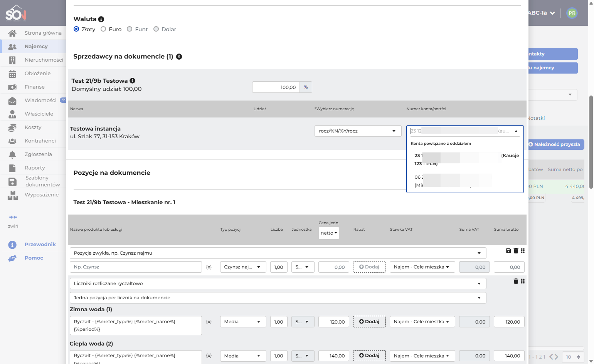
Task: Click info icon next to Test 21/9b Testowa
Action: 132,81
